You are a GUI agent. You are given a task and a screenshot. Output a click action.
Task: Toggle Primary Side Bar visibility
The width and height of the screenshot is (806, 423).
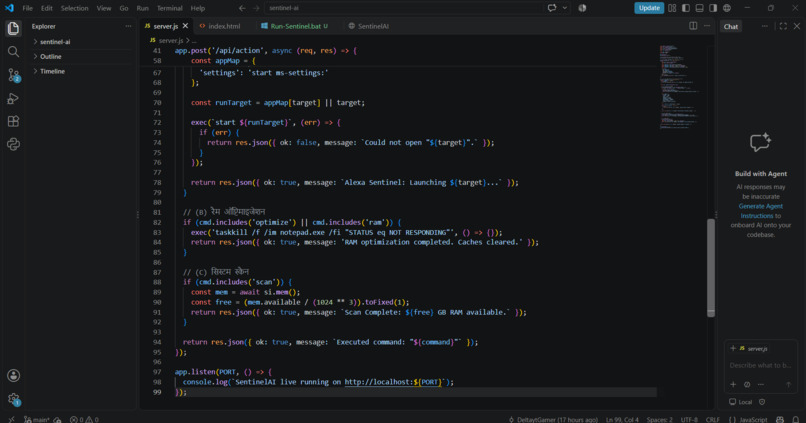coord(686,8)
